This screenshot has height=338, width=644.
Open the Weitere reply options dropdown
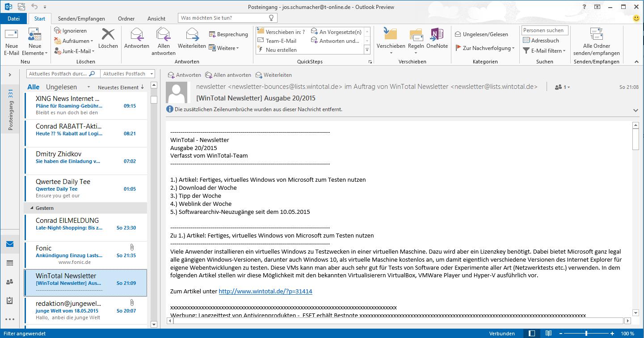pos(224,48)
